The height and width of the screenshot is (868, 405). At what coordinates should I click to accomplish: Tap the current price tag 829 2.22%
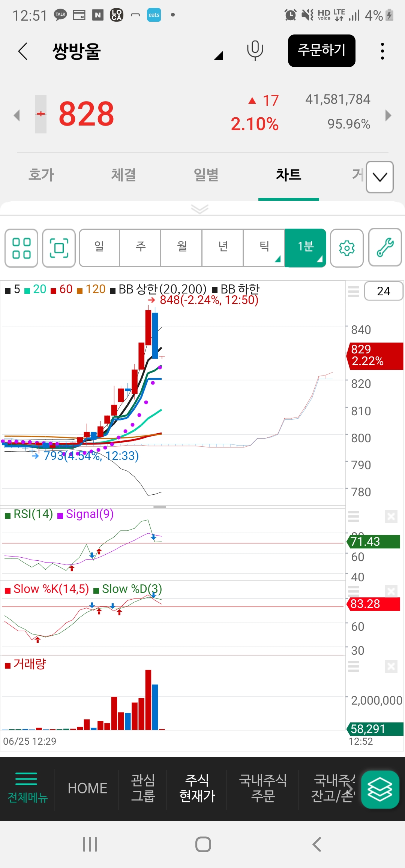[375, 356]
